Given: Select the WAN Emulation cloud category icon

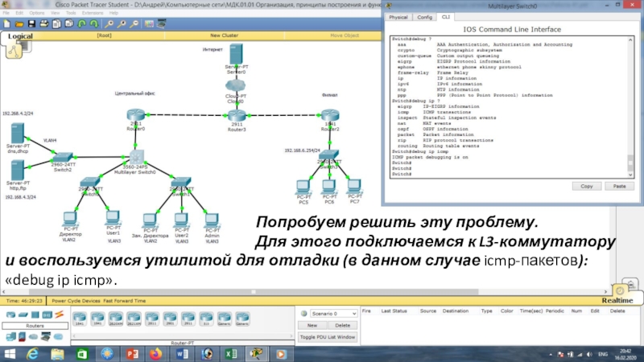Looking at the screenshot, I should [33, 337].
